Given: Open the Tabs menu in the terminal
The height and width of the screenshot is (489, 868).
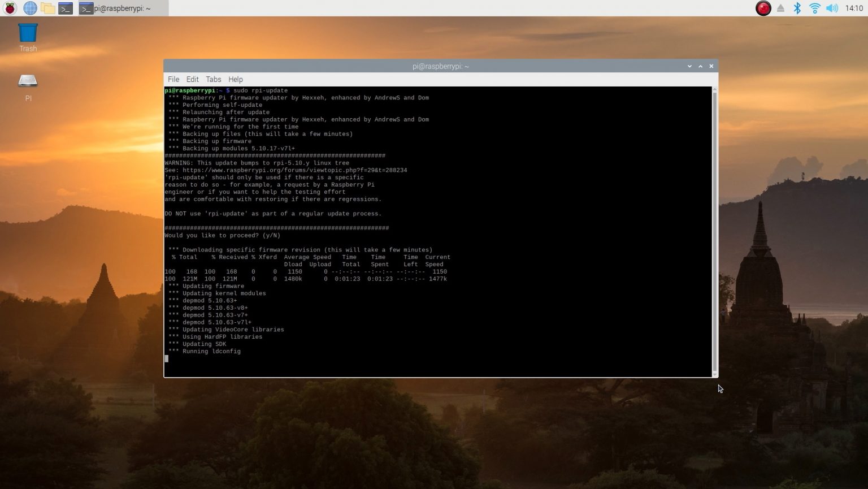Looking at the screenshot, I should (213, 79).
